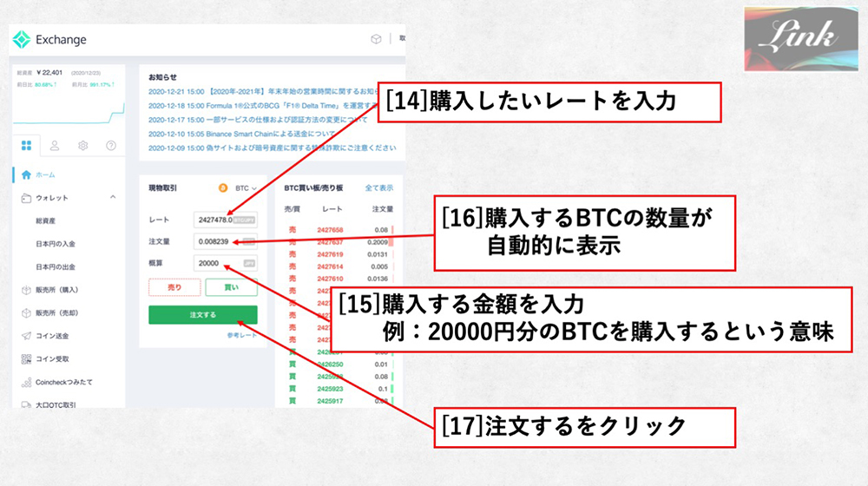The image size is (868, 486).
Task: Click the 参考レート link
Action: point(242,336)
